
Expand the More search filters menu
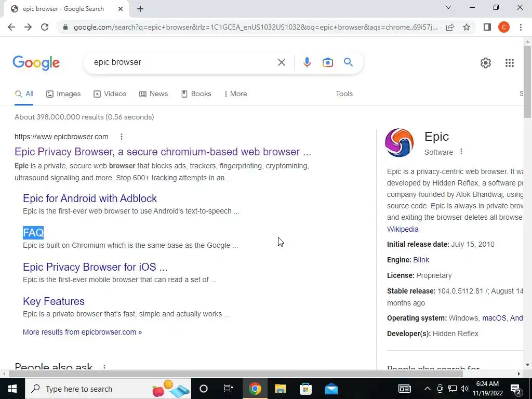pyautogui.click(x=235, y=94)
